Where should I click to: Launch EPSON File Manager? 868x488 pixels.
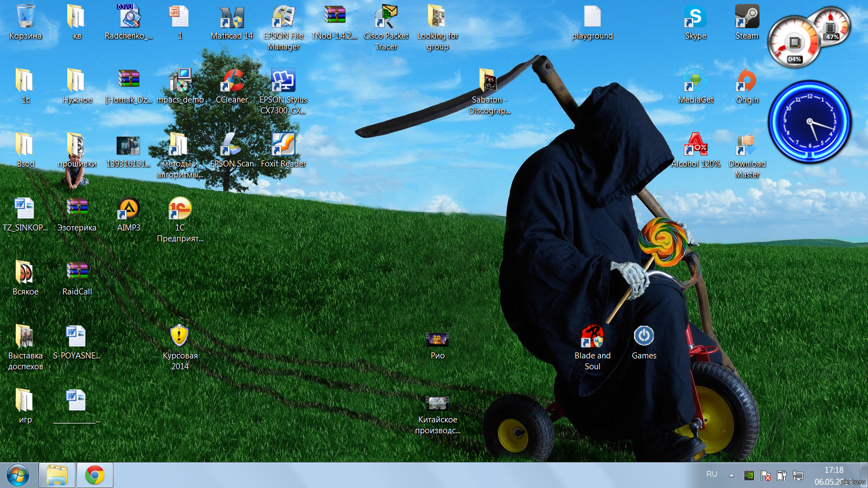pyautogui.click(x=283, y=28)
